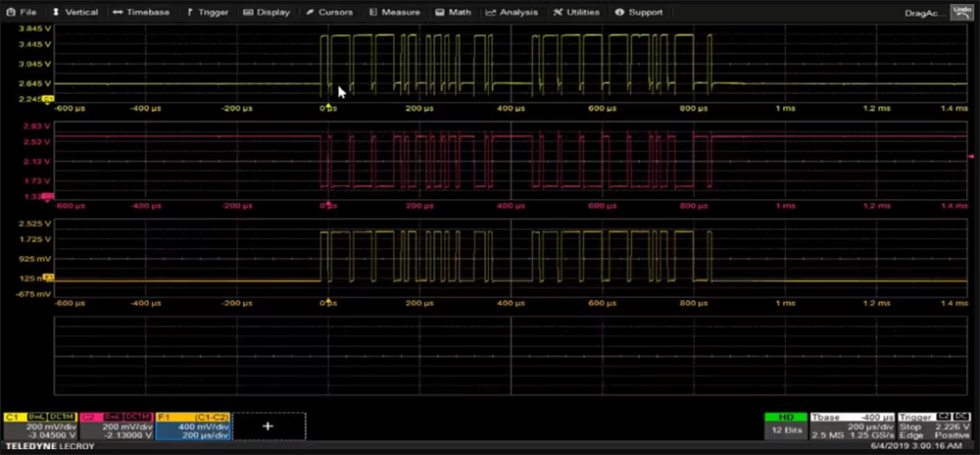Select the F1 math descriptor box

click(x=193, y=427)
